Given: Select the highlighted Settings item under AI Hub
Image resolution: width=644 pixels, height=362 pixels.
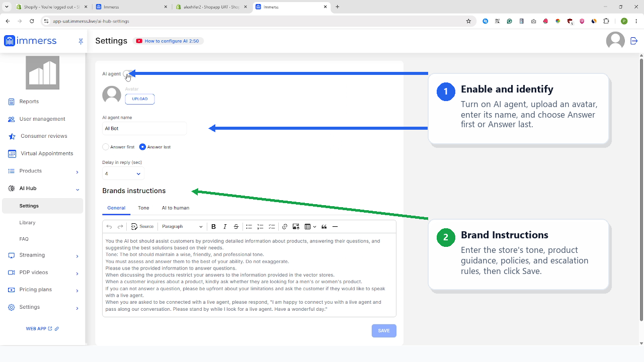Looking at the screenshot, I should coord(43,206).
